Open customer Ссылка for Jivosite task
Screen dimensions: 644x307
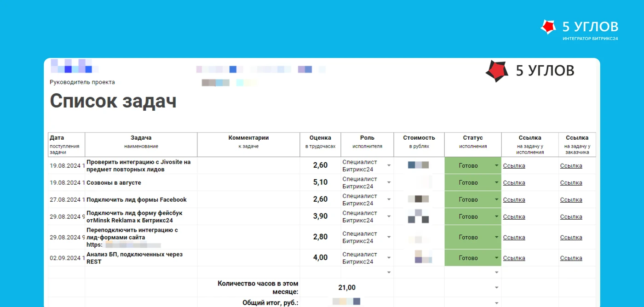pos(571,166)
